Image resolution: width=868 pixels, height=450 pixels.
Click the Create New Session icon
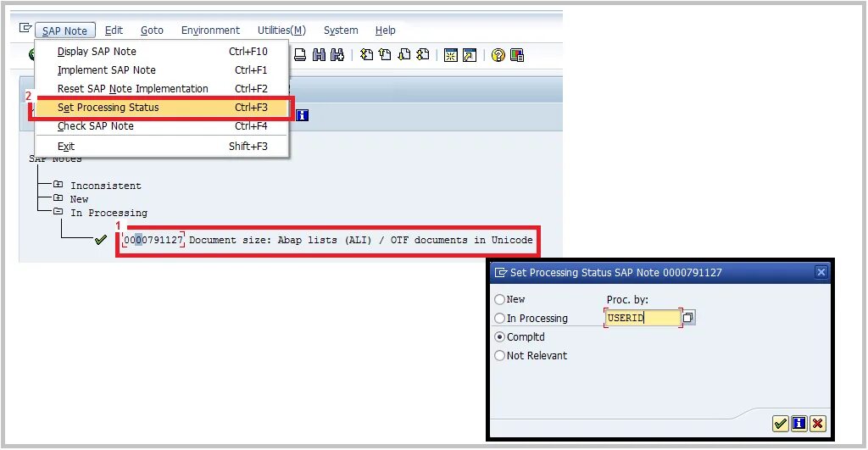451,55
